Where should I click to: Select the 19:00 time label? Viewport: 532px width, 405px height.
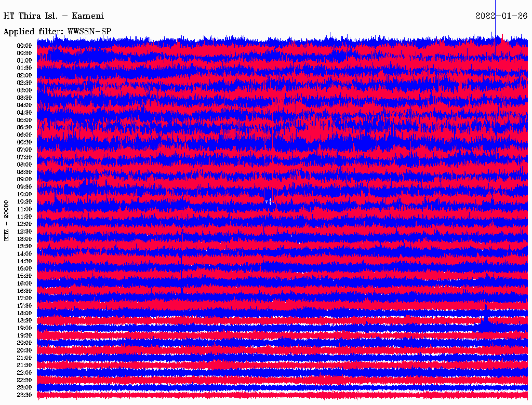[24, 328]
